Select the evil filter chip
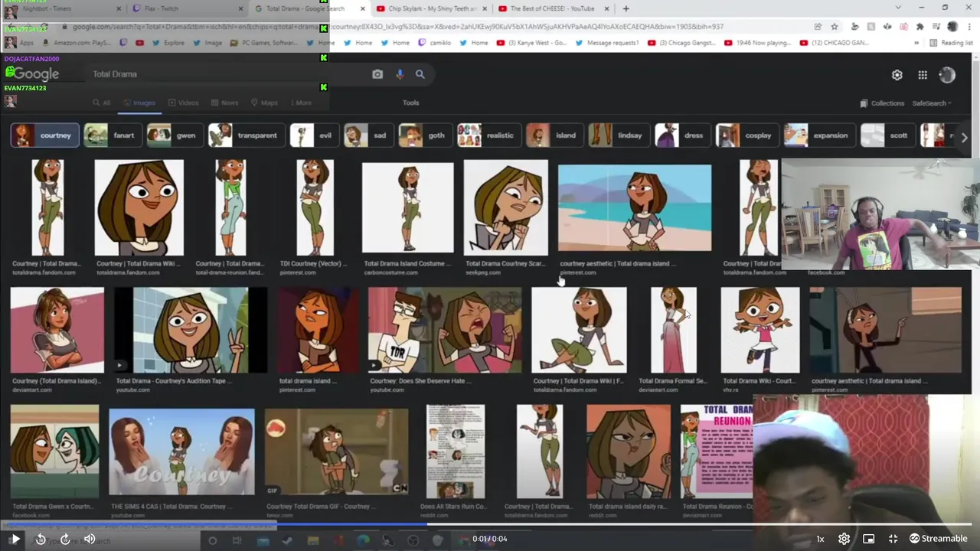The height and width of the screenshot is (551, 980). pos(314,135)
